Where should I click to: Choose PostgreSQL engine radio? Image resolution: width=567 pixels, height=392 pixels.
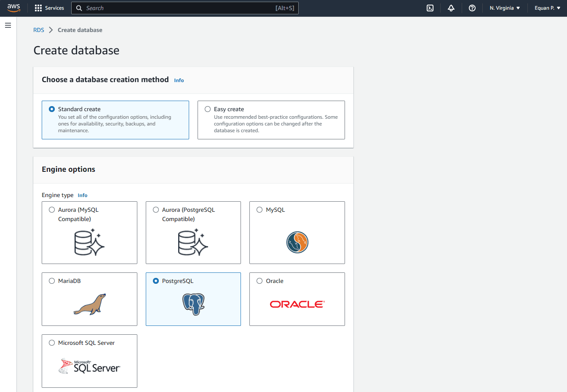coord(156,281)
